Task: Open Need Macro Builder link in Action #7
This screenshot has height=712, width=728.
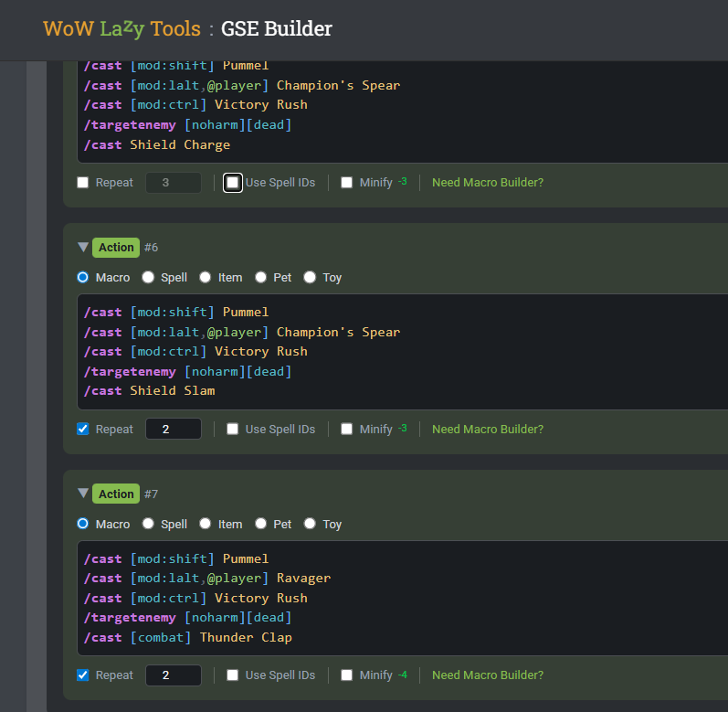Action: 487,675
